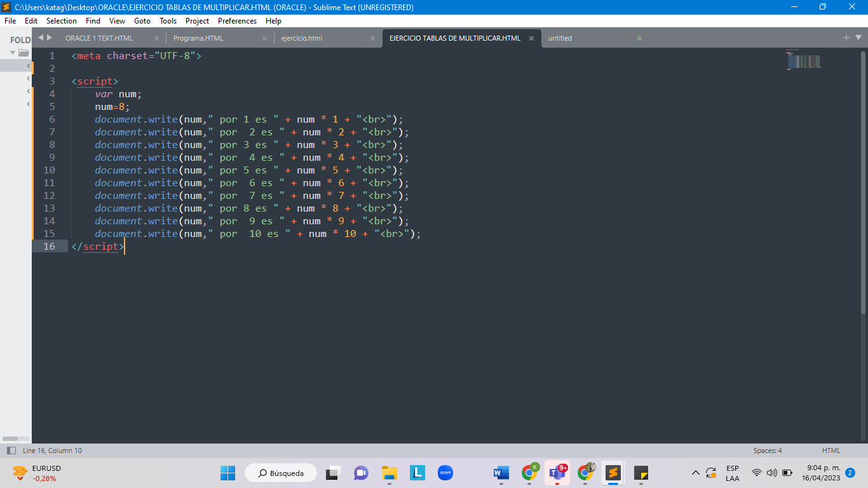Click the 'num=8;' line
This screenshot has width=868, height=488.
[x=112, y=107]
